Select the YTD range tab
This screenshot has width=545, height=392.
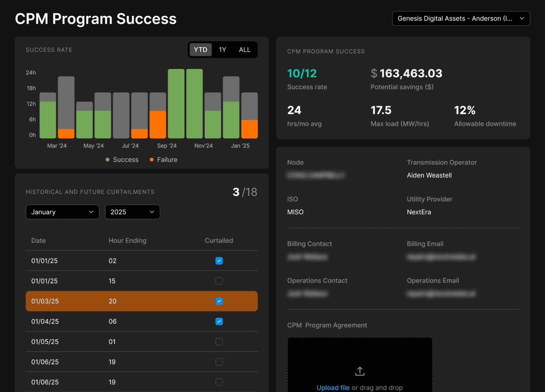coord(200,50)
